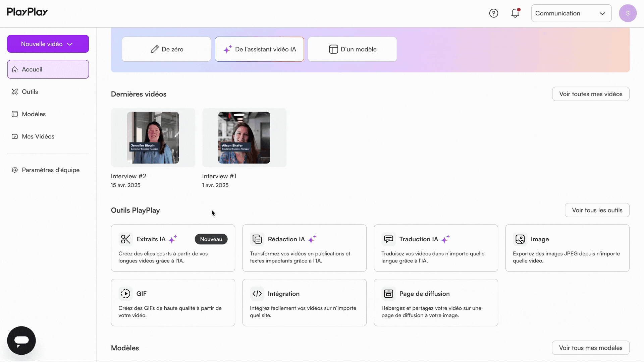Click the date 1 avr. 2025

click(x=215, y=185)
